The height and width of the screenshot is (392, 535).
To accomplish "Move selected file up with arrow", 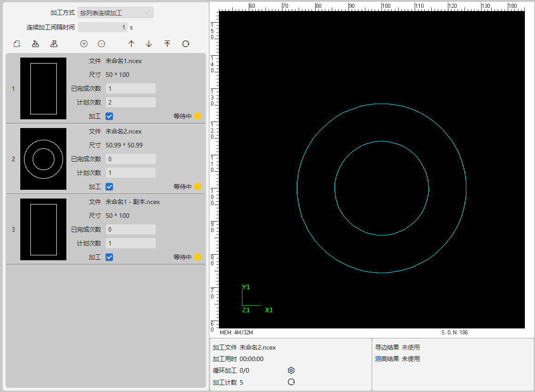I will click(x=131, y=44).
